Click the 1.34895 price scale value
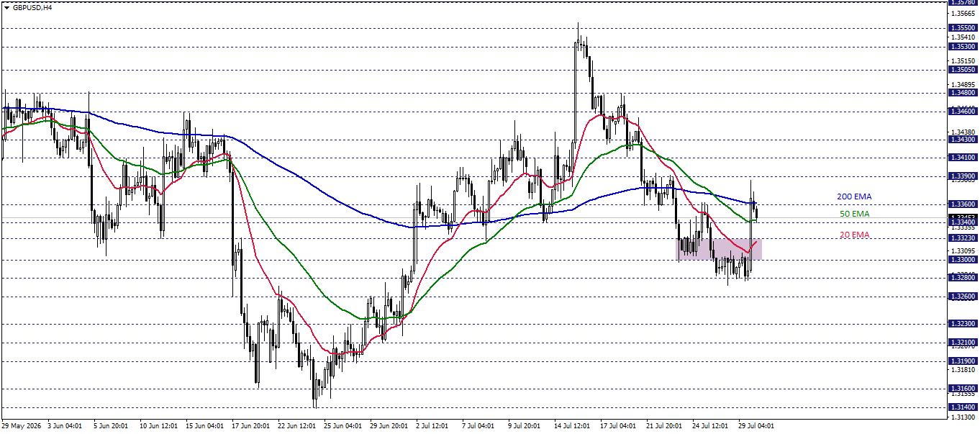Image resolution: width=980 pixels, height=434 pixels. 963,84
